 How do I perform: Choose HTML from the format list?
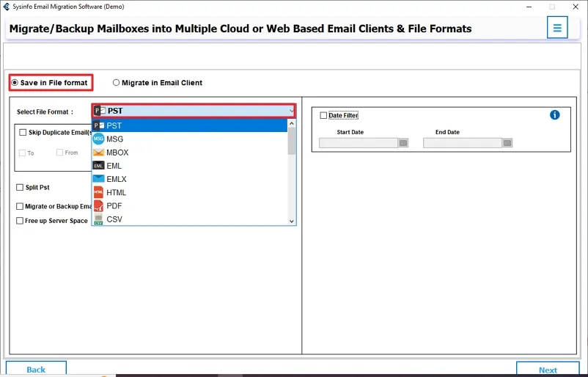click(x=190, y=192)
